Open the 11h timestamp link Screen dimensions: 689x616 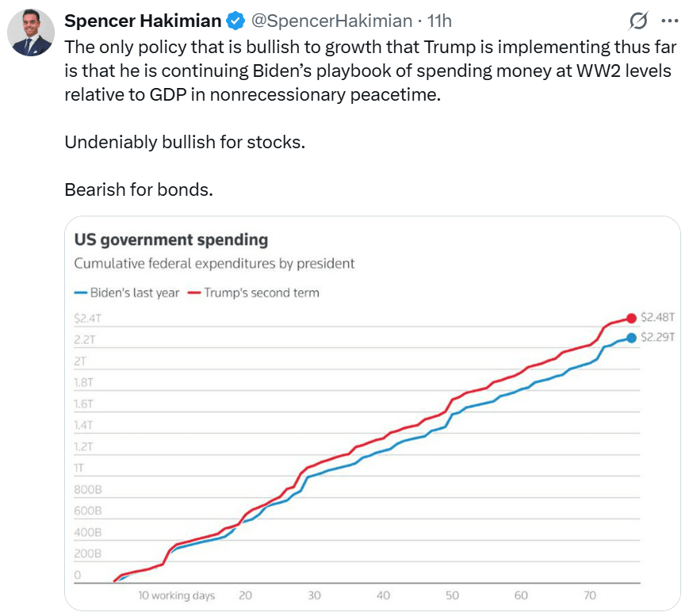[x=439, y=21]
